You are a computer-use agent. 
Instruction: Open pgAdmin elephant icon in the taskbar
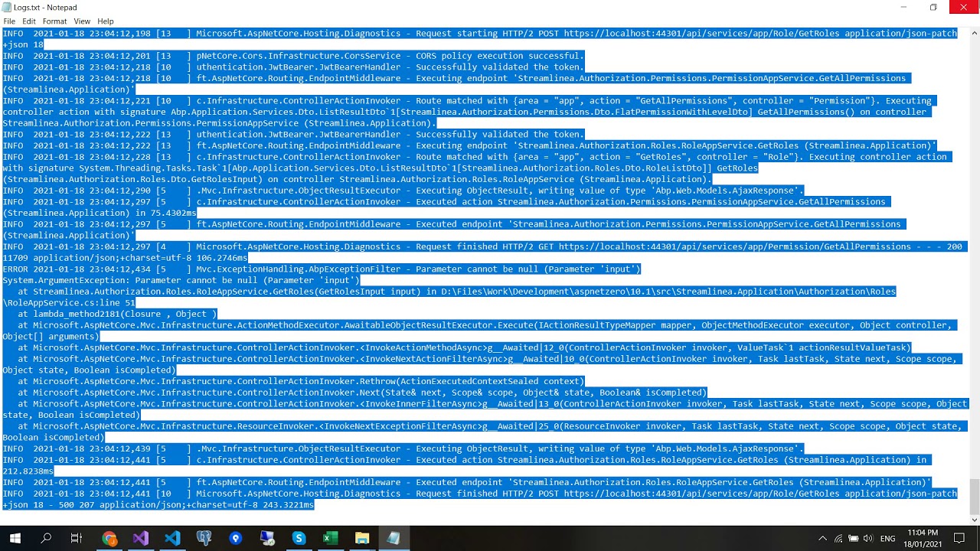pyautogui.click(x=204, y=538)
